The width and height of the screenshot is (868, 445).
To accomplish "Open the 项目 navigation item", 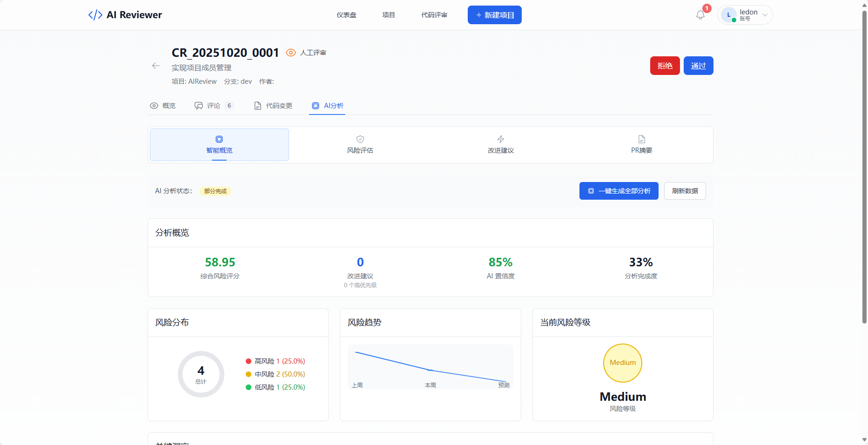I will (x=389, y=15).
